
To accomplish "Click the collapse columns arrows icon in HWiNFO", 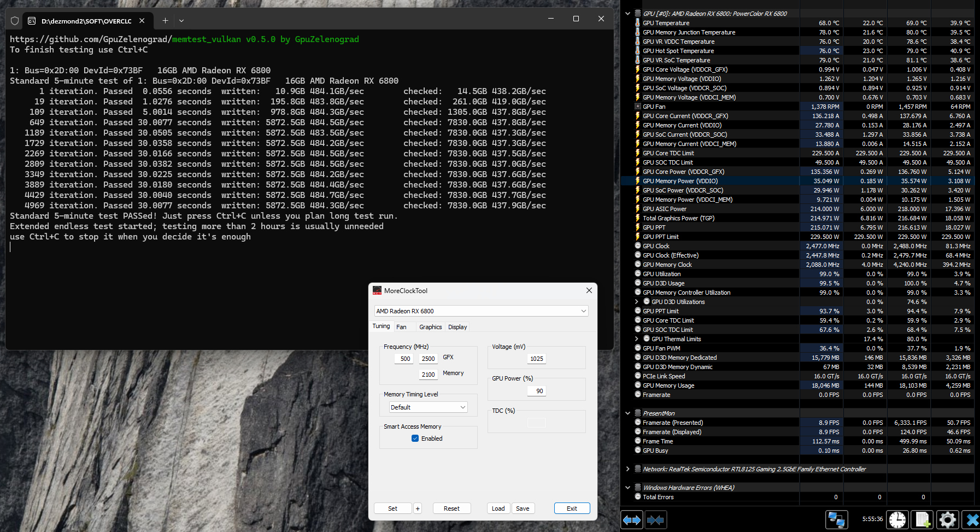I will point(655,520).
